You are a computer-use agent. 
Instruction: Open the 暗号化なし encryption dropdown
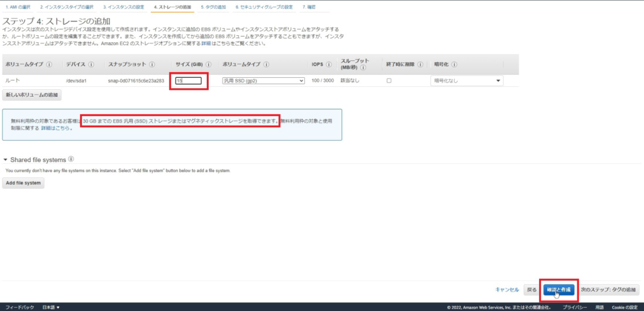466,81
